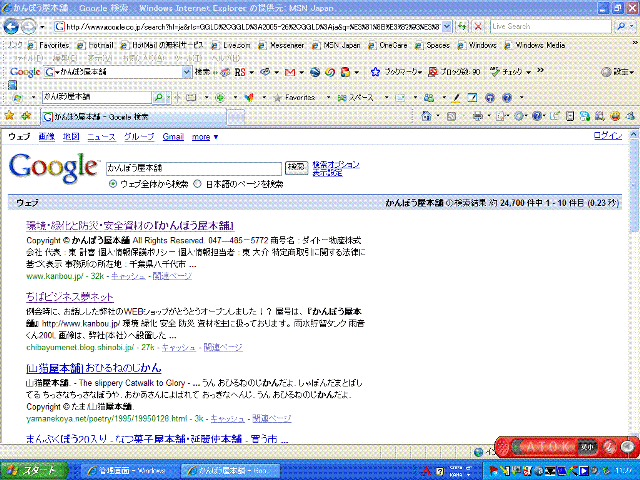Click the Favorites star in MSN toolbar
640x480 pixels.
[x=278, y=98]
